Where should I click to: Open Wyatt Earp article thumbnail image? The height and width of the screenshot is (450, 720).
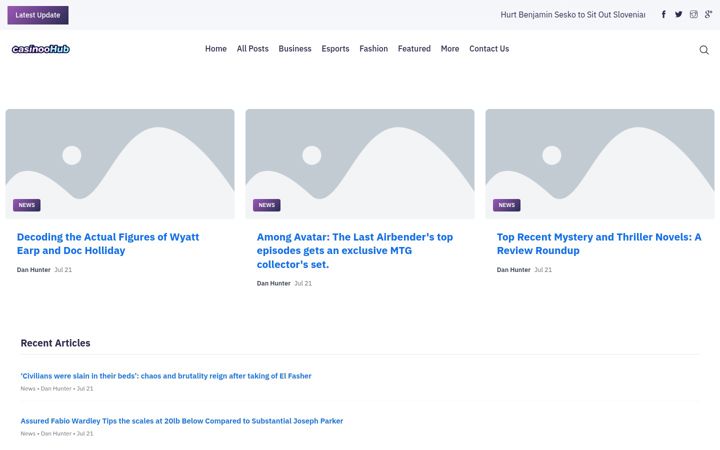point(120,164)
